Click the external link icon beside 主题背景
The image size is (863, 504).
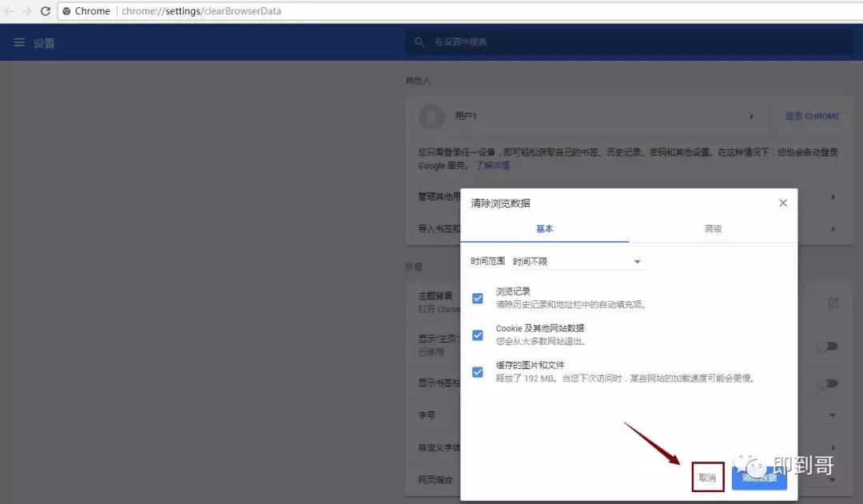(x=833, y=303)
